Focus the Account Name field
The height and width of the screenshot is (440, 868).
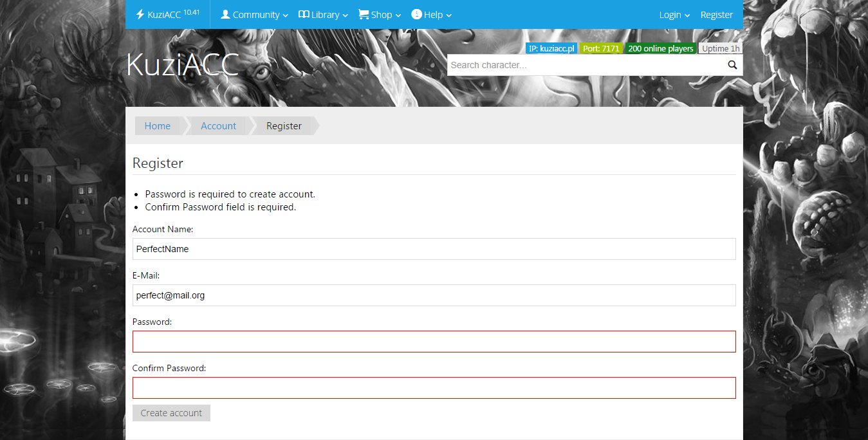pyautogui.click(x=434, y=249)
